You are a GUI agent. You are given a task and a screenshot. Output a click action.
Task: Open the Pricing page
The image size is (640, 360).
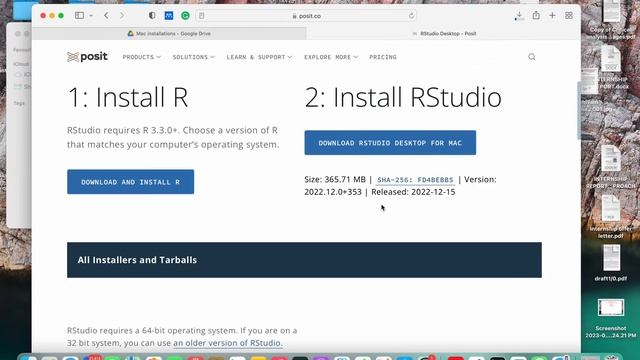[383, 57]
